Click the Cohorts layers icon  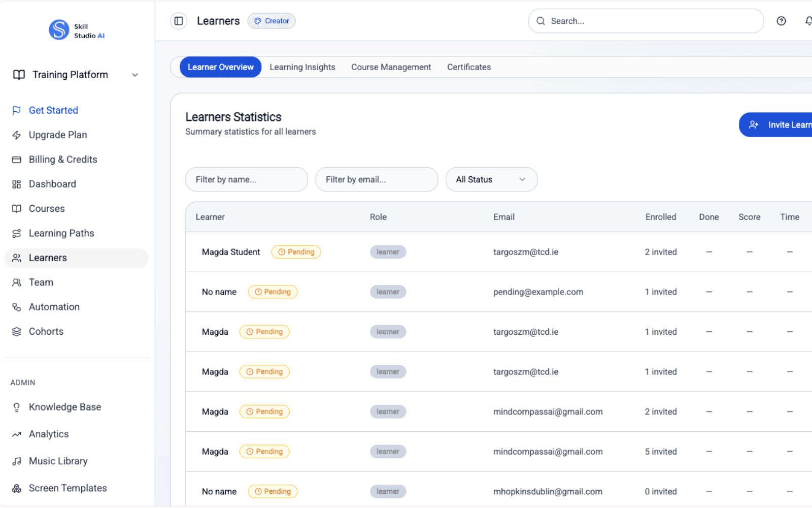tap(17, 332)
